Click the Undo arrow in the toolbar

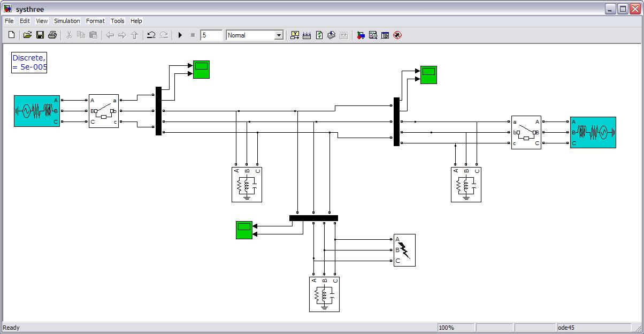151,35
